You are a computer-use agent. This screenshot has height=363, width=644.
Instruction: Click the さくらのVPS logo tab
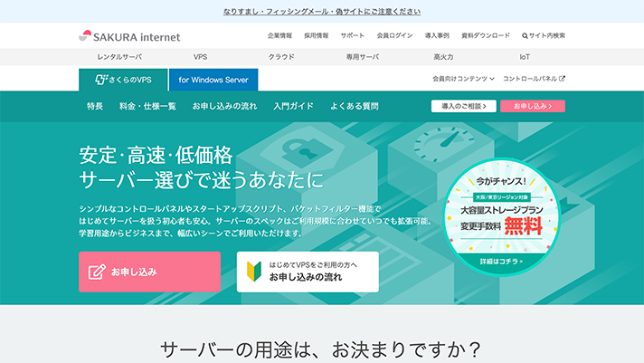(x=123, y=79)
